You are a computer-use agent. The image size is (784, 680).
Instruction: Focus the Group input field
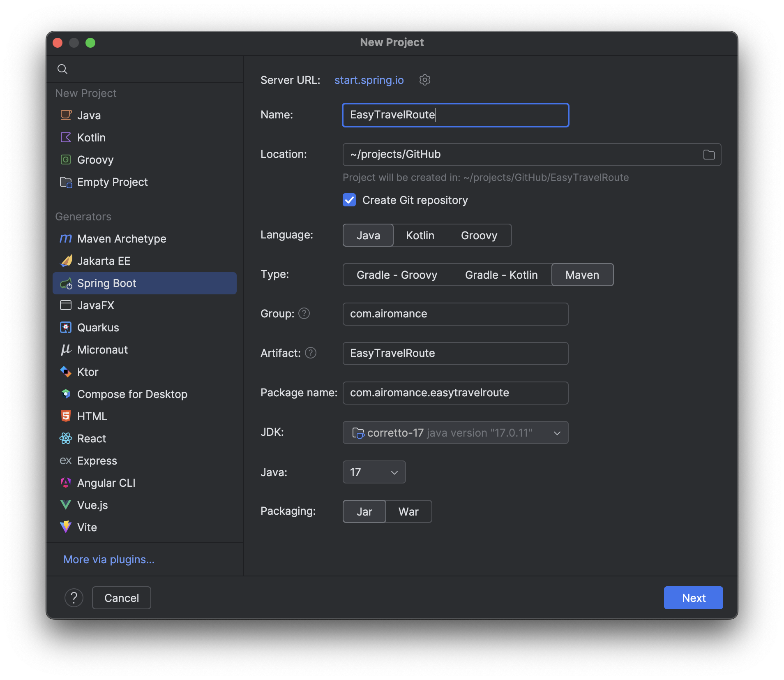455,314
